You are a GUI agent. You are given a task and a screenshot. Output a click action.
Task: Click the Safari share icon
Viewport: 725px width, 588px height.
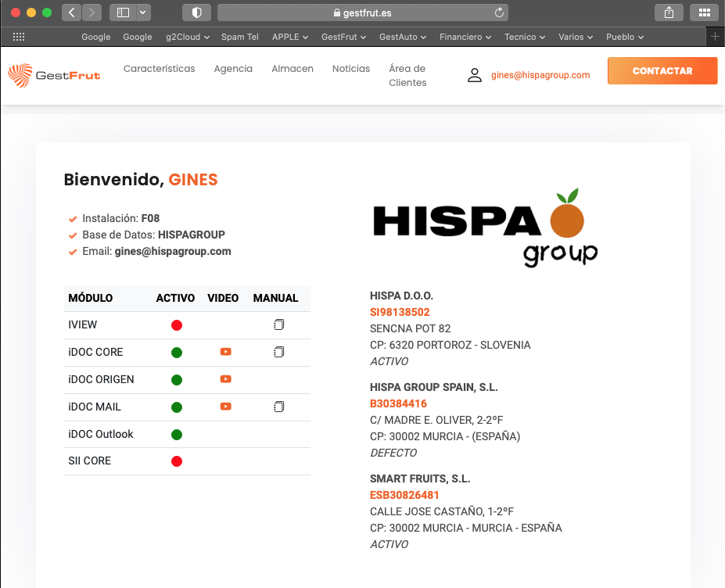(669, 13)
